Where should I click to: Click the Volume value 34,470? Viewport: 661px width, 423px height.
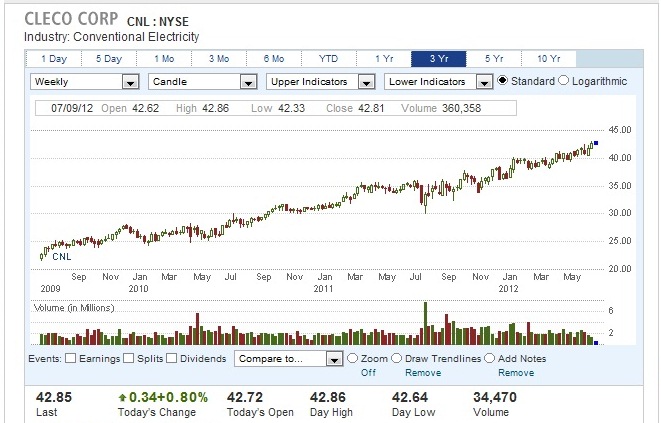[x=494, y=397]
